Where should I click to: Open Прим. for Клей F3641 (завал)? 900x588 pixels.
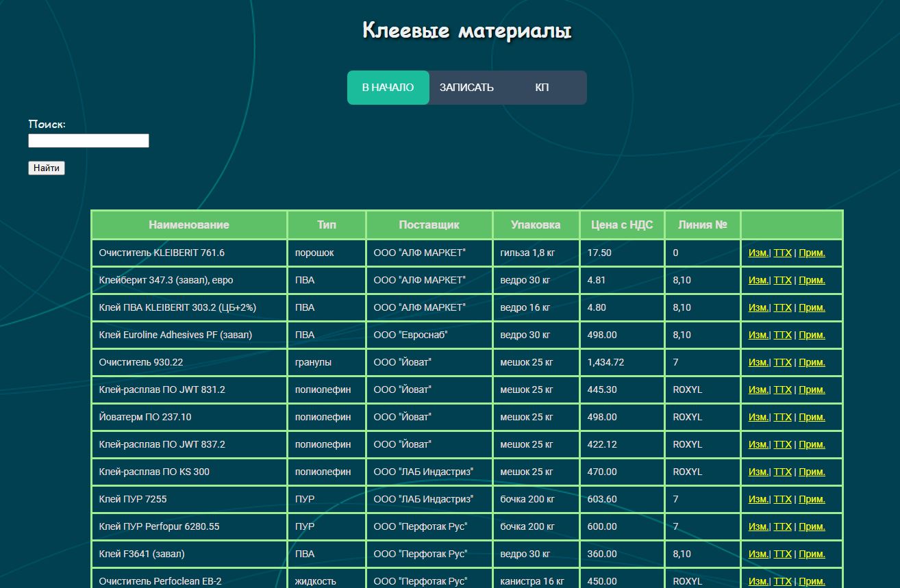click(x=812, y=554)
